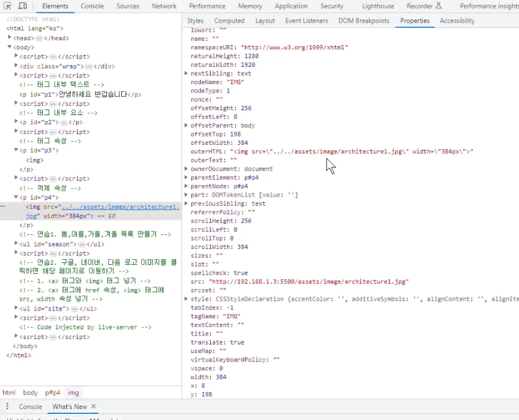Select the Properties pane tab

click(415, 21)
